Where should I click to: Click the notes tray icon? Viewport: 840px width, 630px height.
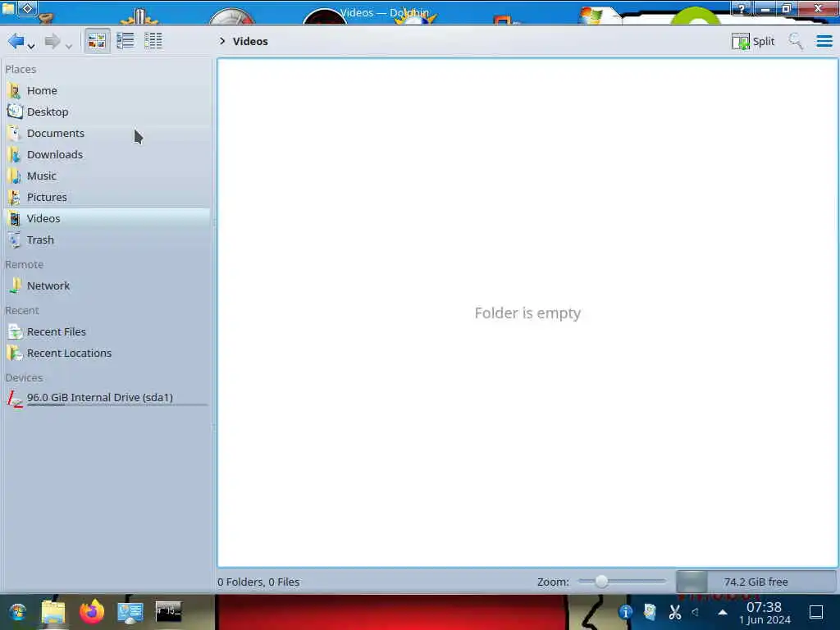(x=650, y=612)
